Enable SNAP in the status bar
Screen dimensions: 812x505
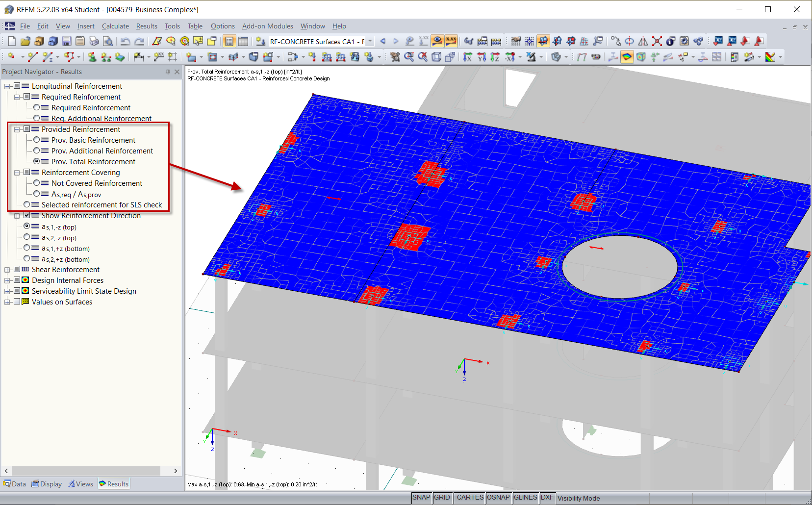421,498
